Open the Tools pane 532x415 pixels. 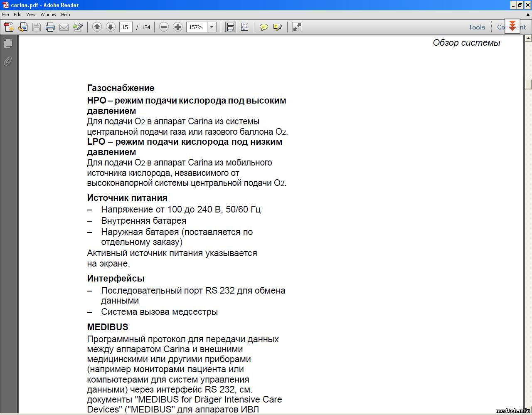(477, 27)
